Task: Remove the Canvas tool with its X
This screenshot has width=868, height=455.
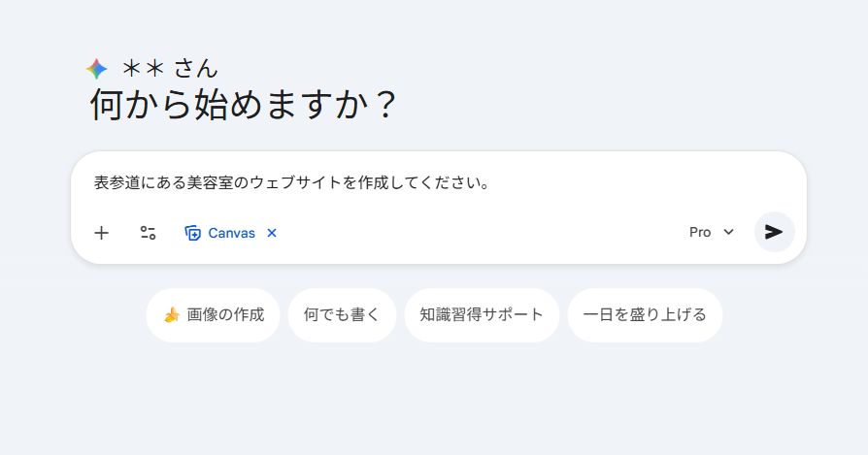Action: tap(272, 233)
